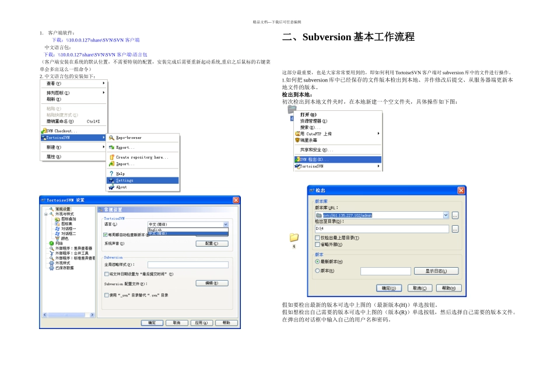
Task: Choose English in the language list
Action: tap(188, 230)
